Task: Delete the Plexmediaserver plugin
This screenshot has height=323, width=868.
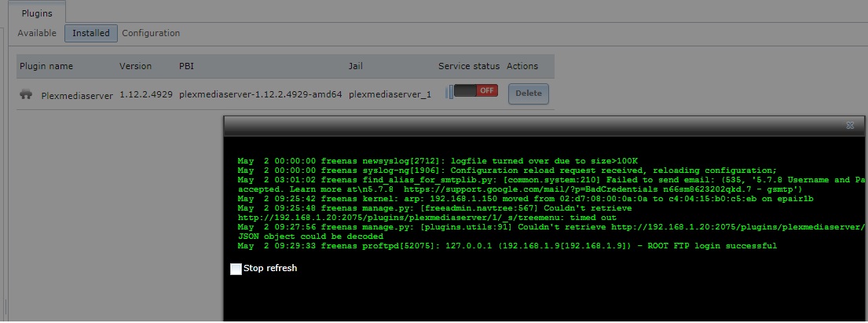Action: (x=529, y=94)
